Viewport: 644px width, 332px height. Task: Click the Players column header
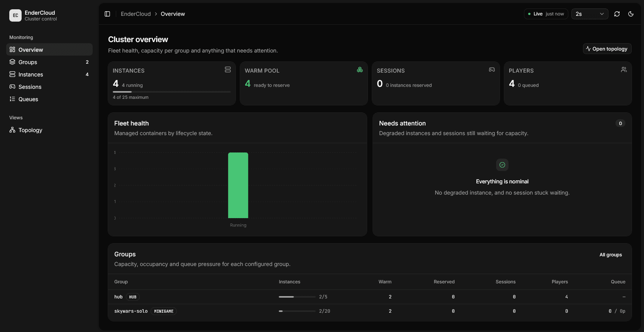click(560, 282)
